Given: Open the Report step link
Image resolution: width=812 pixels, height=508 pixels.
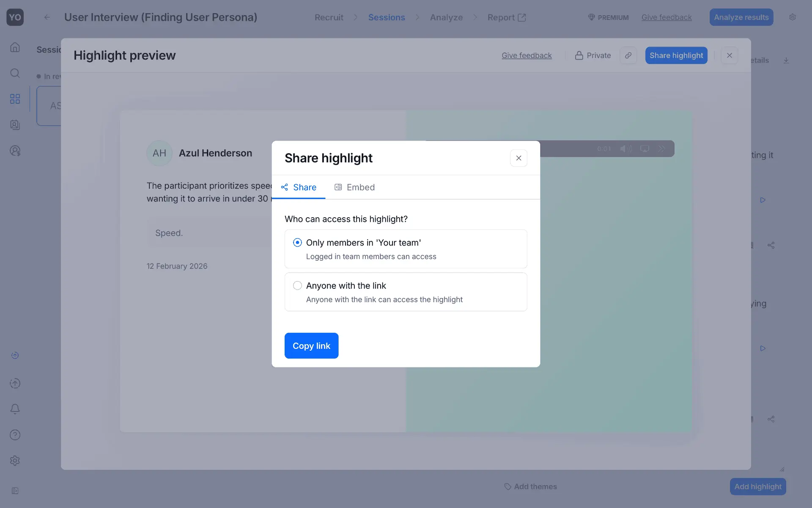Looking at the screenshot, I should [506, 17].
